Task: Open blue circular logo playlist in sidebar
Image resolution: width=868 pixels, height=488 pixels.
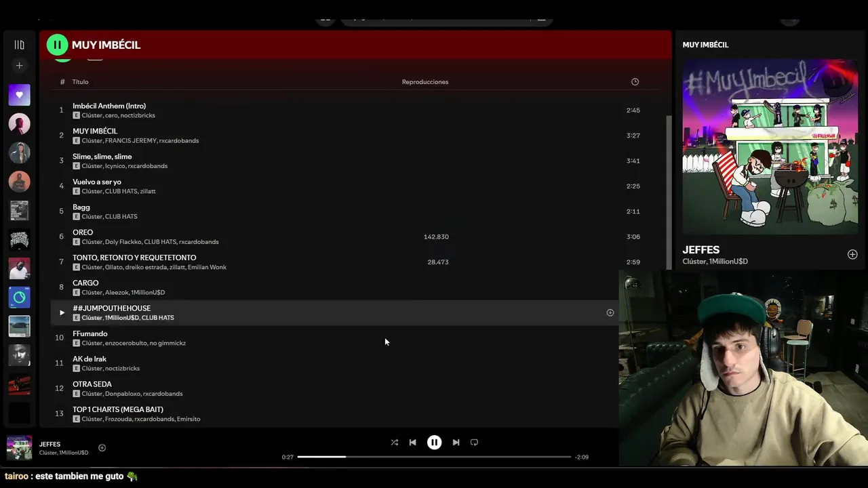Action: 19,298
